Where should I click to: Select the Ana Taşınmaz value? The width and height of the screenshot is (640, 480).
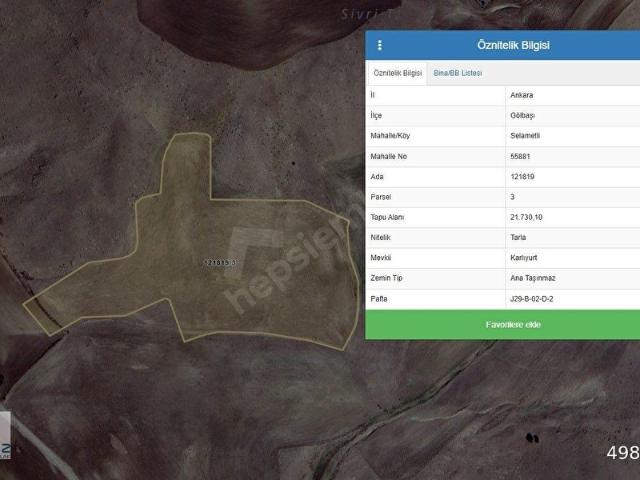(x=530, y=278)
